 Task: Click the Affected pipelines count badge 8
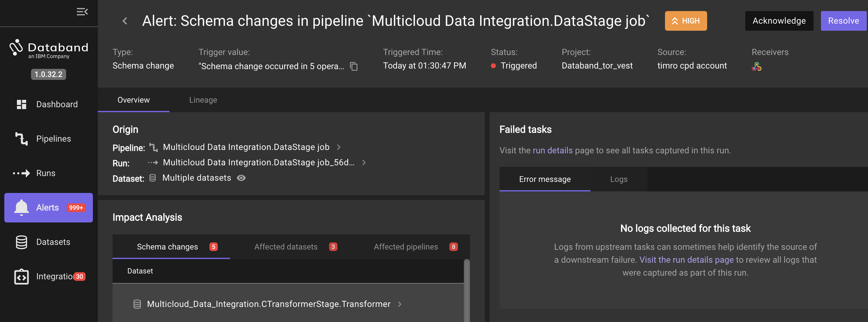point(453,247)
